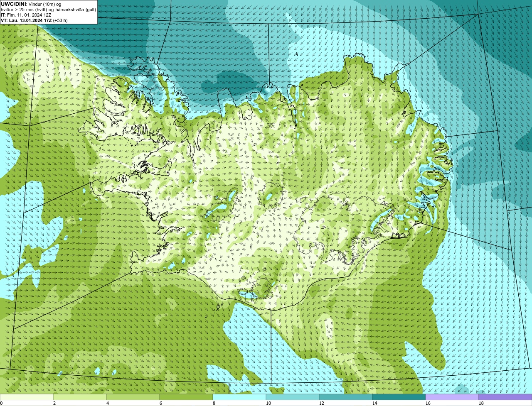Click the "4" label on the color scale
This screenshot has width=532, height=406.
108,403
